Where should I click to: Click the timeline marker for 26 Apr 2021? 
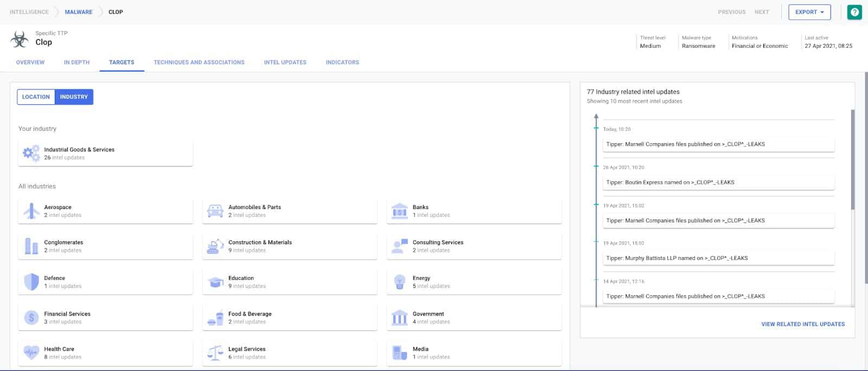(x=596, y=167)
